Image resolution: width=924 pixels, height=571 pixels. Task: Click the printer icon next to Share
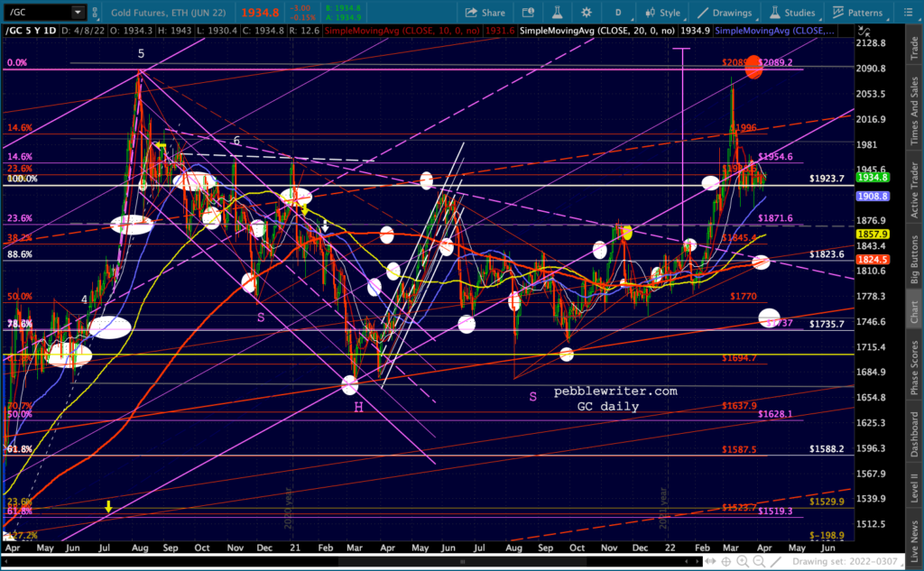click(527, 13)
